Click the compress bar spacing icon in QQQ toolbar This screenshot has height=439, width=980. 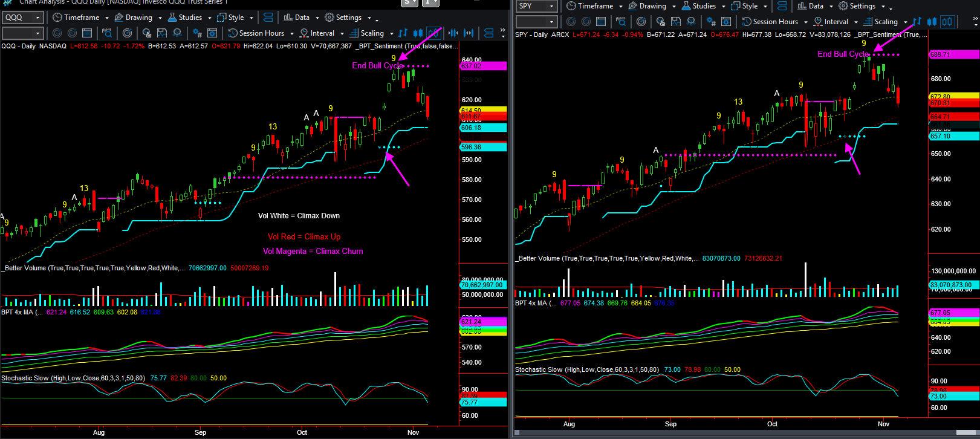tap(453, 33)
